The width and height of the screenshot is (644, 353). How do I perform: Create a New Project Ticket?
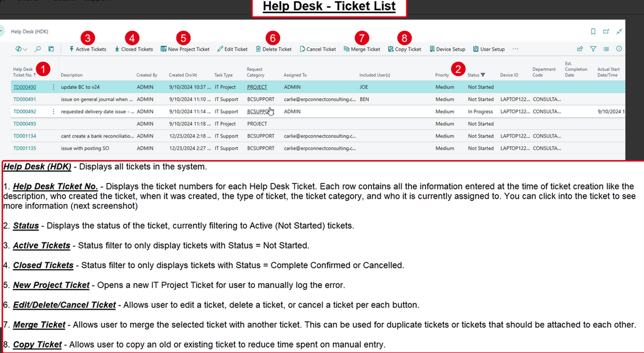tap(185, 49)
